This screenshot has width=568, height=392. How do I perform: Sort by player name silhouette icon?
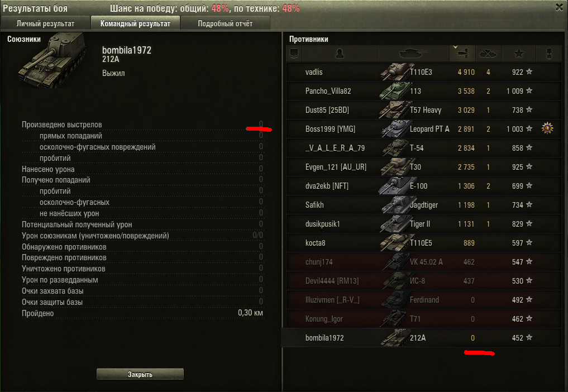click(340, 54)
